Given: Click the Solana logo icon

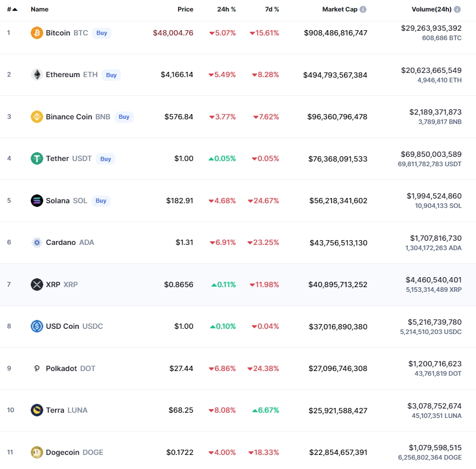Looking at the screenshot, I should click(36, 201).
